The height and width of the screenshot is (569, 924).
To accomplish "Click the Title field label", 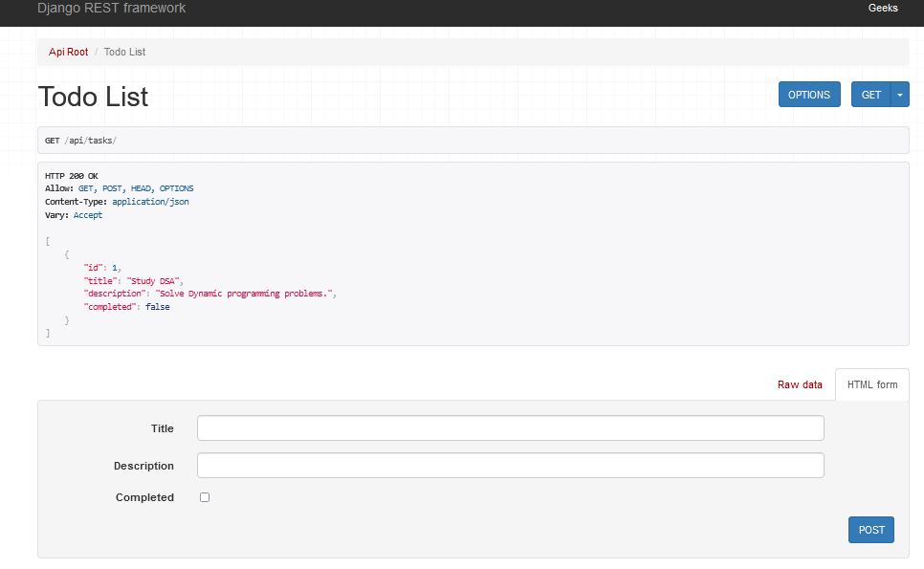I will 162,428.
